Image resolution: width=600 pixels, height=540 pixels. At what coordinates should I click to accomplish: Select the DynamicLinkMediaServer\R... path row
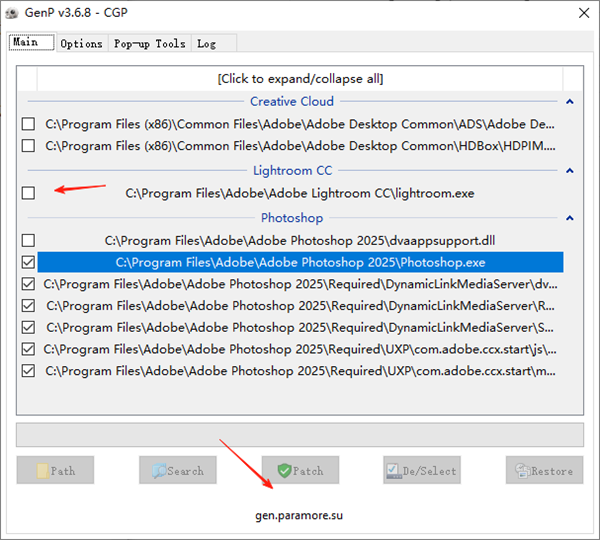coord(300,306)
